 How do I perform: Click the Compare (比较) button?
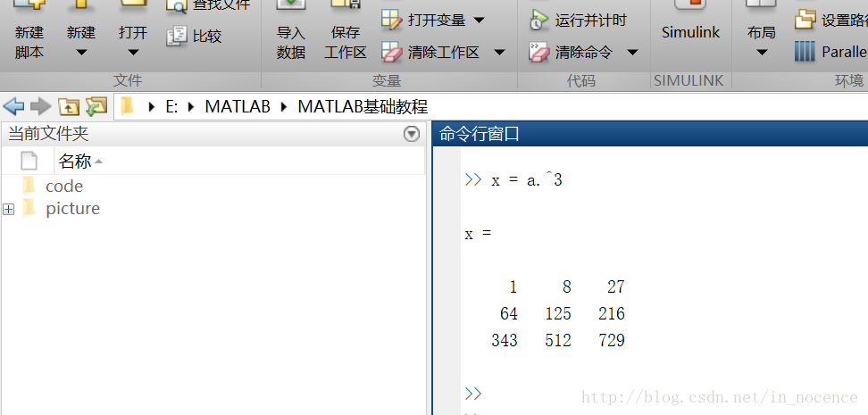pyautogui.click(x=194, y=37)
